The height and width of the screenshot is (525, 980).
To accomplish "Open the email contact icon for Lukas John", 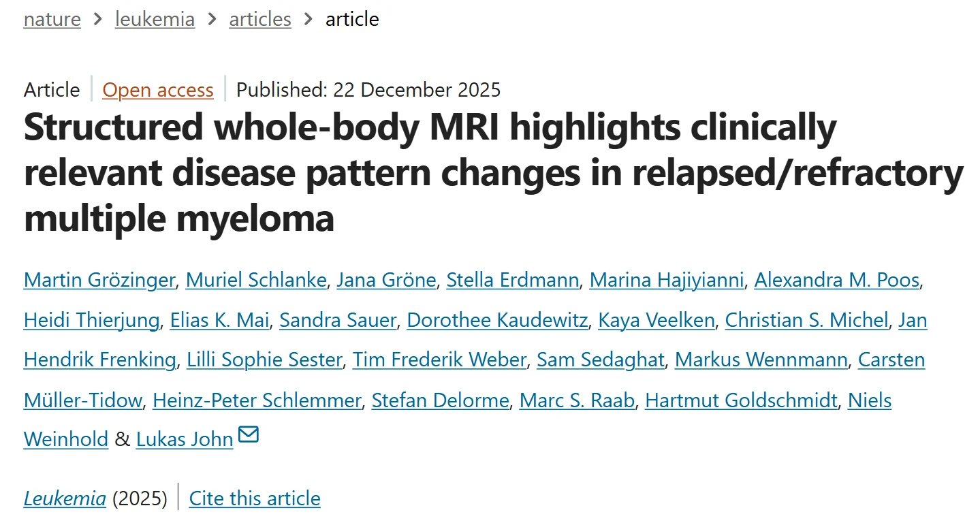I will pyautogui.click(x=249, y=434).
